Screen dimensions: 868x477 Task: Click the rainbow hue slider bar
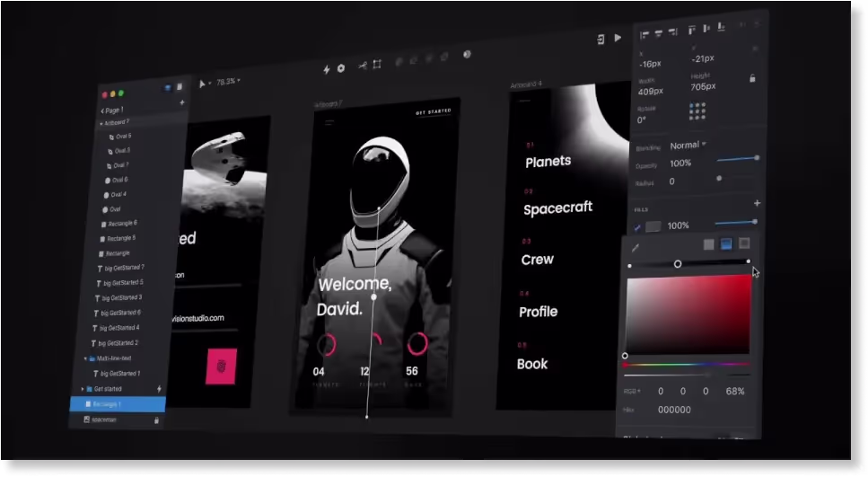click(x=687, y=365)
